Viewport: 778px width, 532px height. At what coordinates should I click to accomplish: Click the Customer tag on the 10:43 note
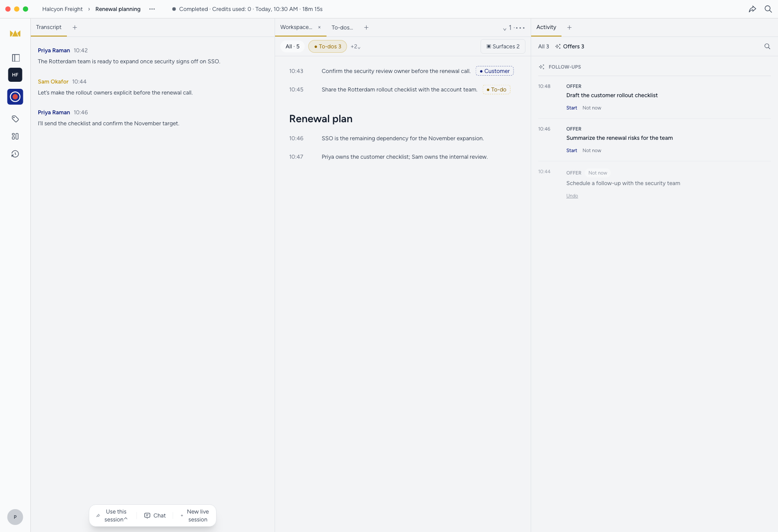pos(495,71)
